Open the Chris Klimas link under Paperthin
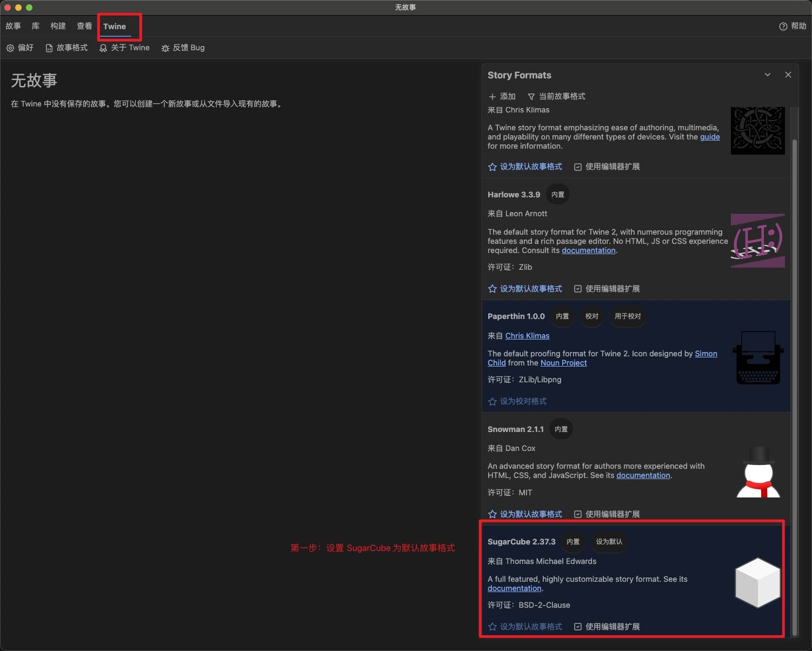The width and height of the screenshot is (812, 651). click(x=527, y=336)
